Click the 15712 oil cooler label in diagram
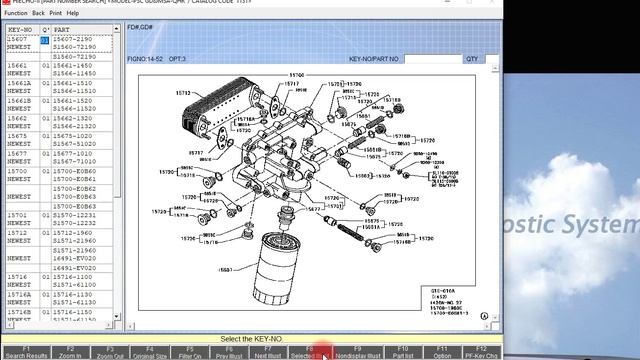This screenshot has height=360, width=640. 183,93
